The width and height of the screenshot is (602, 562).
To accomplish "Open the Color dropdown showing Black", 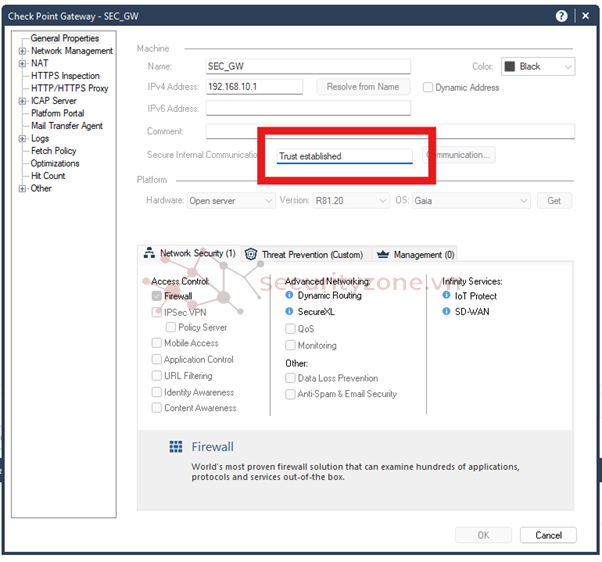I will tap(538, 66).
